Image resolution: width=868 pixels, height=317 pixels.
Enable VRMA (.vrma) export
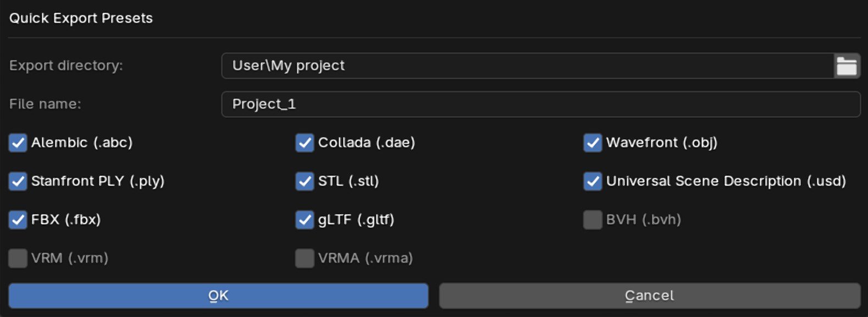coord(304,258)
